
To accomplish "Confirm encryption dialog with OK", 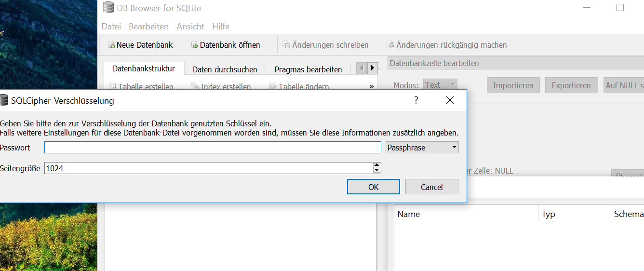I will point(374,187).
